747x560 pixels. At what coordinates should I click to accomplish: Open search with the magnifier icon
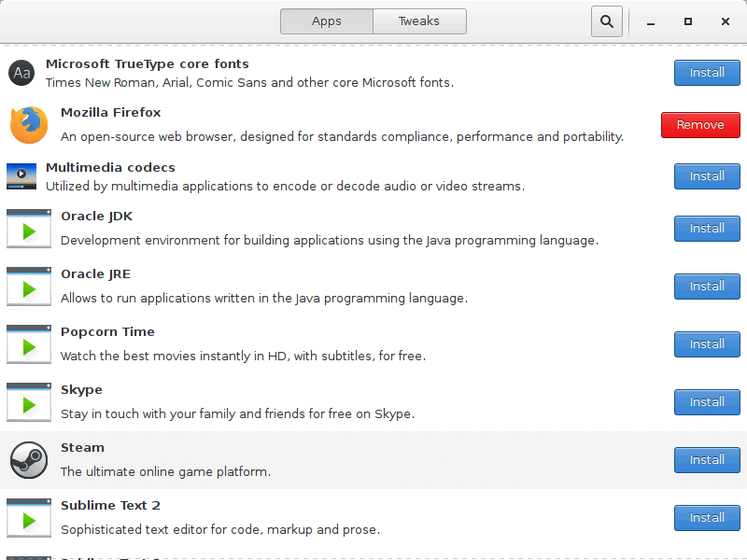pos(606,21)
